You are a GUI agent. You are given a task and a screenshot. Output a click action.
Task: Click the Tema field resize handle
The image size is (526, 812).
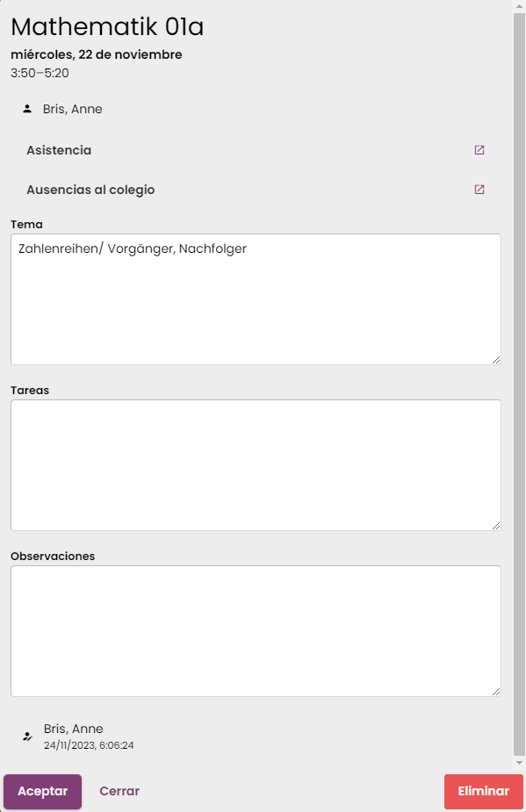pos(496,360)
